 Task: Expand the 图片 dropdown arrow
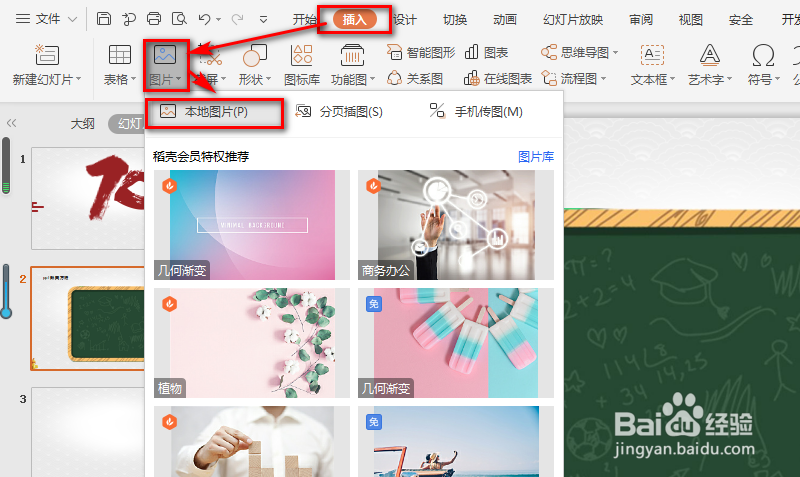tap(179, 79)
